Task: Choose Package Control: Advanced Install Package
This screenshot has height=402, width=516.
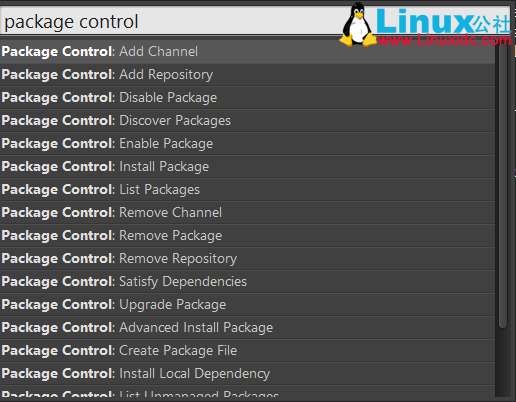Action: coord(247,328)
